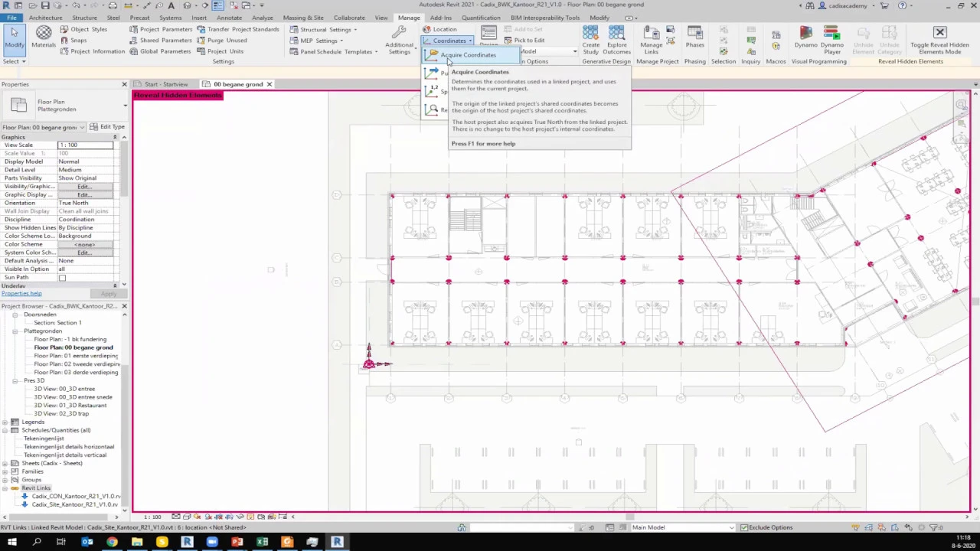Click Transfer Project Standards
This screenshot has width=980, height=551.
[x=238, y=29]
